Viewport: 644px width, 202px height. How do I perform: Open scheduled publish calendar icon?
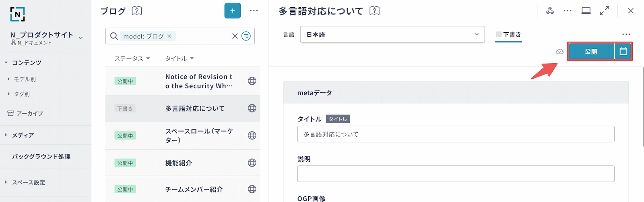pyautogui.click(x=623, y=52)
